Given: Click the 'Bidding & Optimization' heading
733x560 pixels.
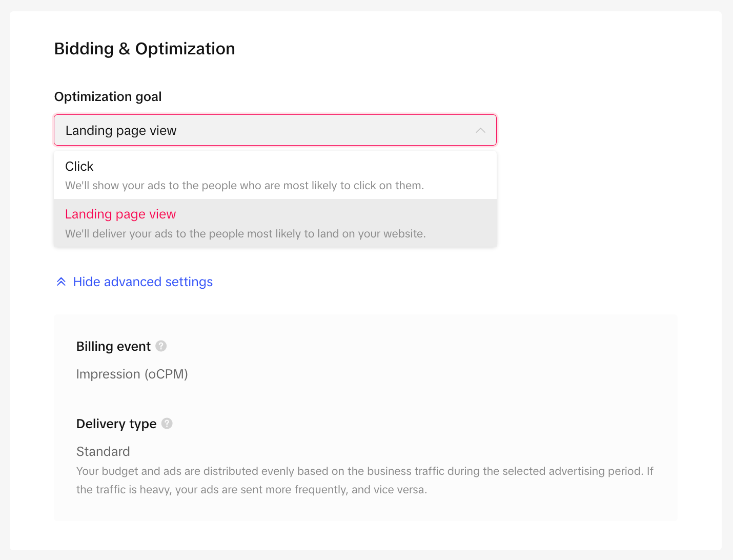Looking at the screenshot, I should point(145,49).
